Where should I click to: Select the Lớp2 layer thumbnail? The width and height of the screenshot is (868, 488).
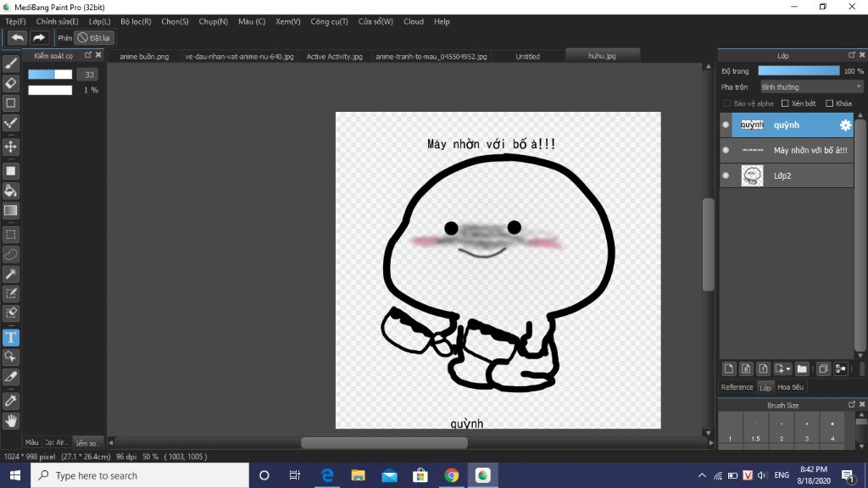click(x=752, y=175)
